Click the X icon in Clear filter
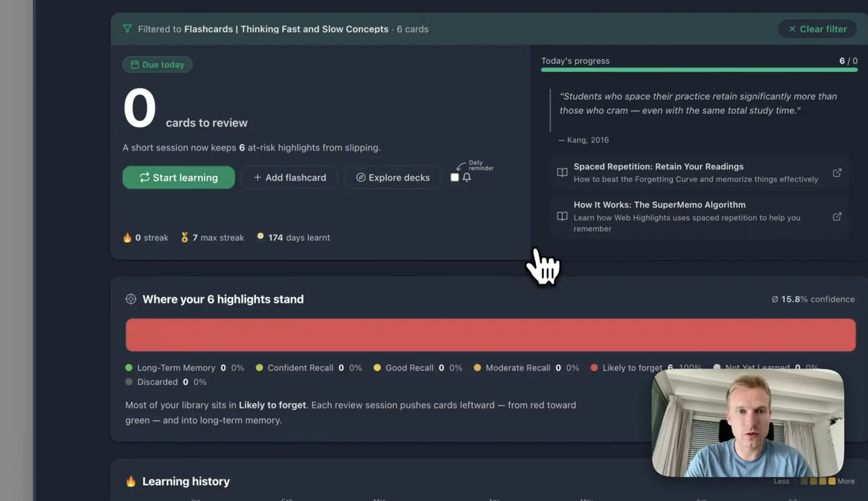 [x=792, y=29]
